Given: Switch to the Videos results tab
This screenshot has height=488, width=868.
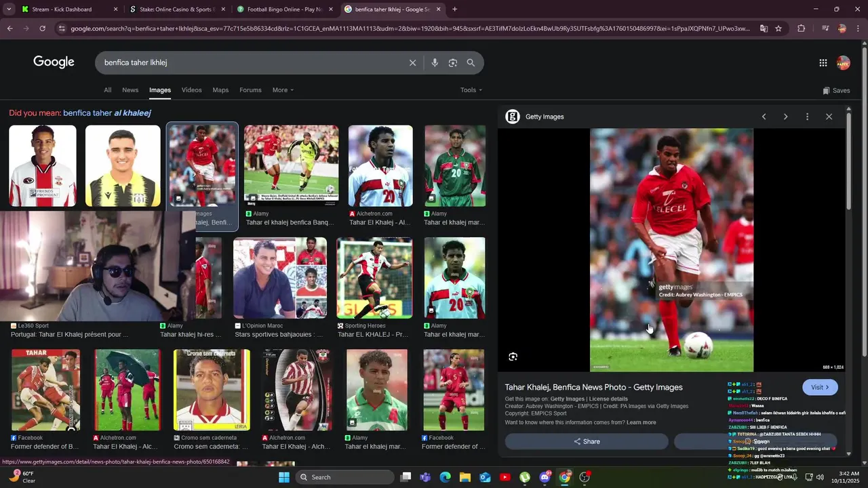Looking at the screenshot, I should point(191,90).
